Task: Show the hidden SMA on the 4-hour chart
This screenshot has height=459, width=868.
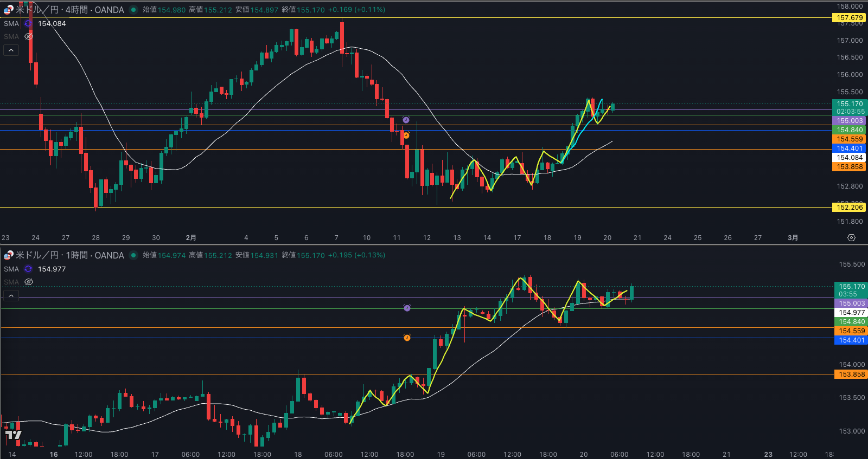Action: click(x=29, y=37)
